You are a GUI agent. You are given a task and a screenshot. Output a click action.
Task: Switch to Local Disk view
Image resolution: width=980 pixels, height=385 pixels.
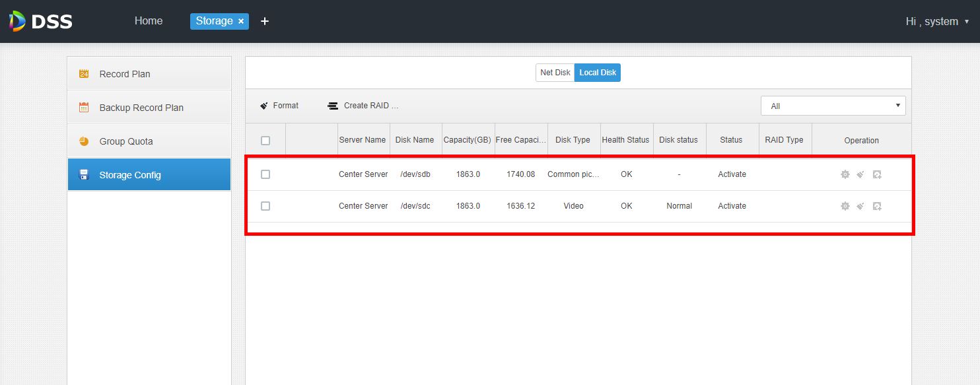point(598,73)
